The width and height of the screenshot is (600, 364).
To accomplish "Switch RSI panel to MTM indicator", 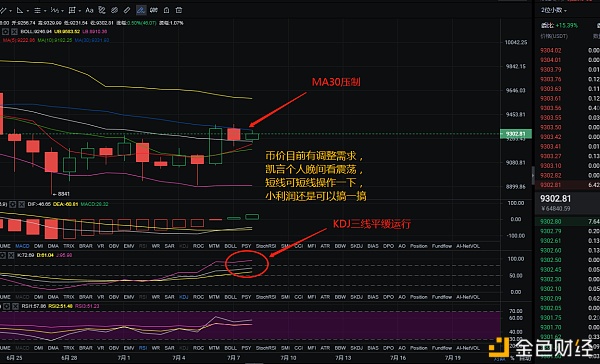I will pyautogui.click(x=214, y=348).
